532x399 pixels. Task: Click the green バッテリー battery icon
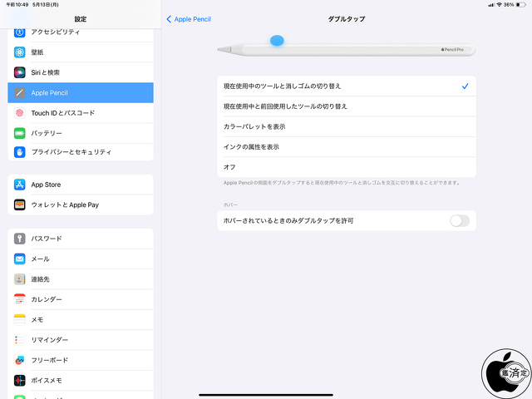[x=20, y=133]
